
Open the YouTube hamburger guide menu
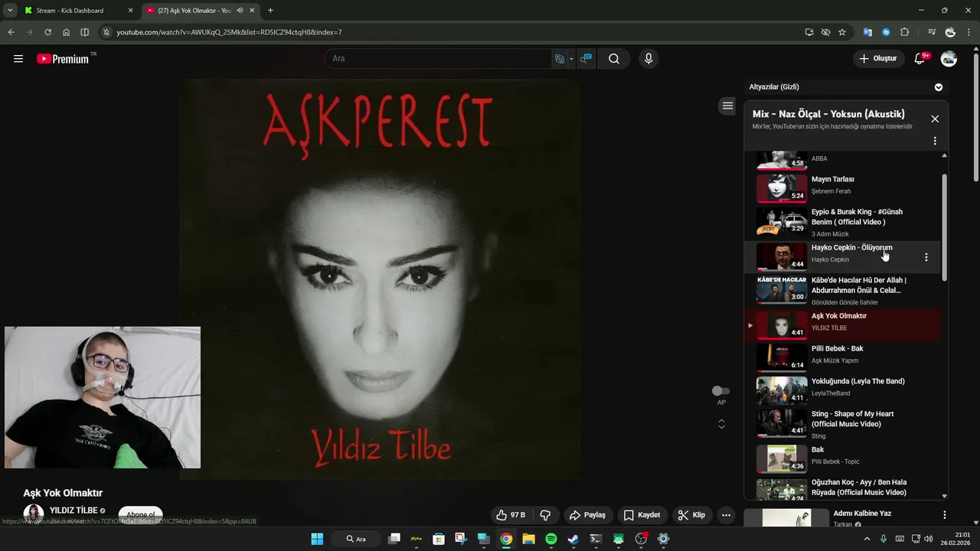(18, 59)
